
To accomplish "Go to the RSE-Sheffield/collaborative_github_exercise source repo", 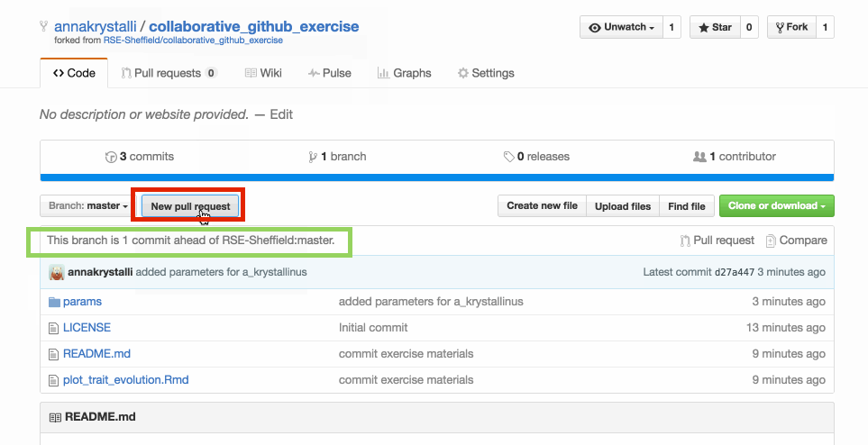I will (193, 41).
